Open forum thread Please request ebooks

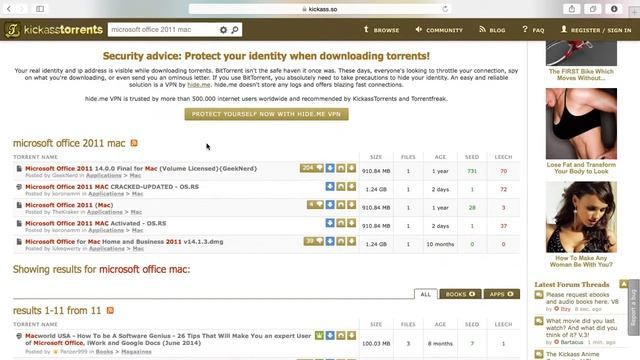pyautogui.click(x=582, y=298)
